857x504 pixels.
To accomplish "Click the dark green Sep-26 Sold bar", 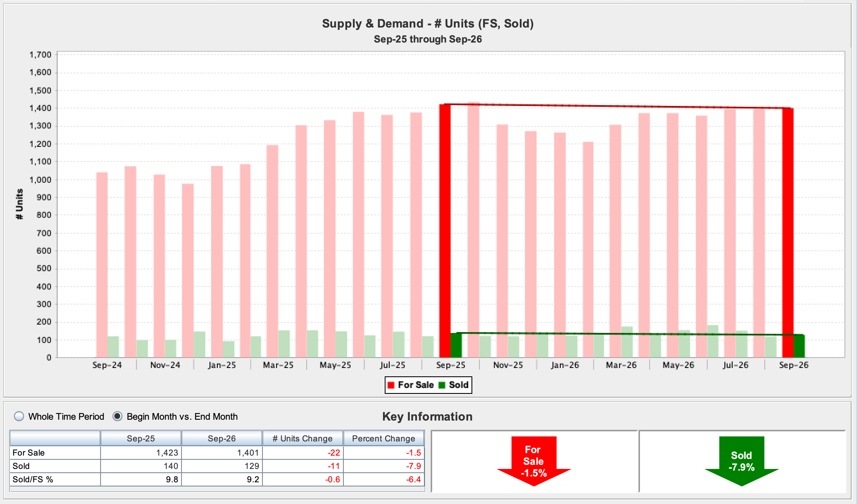I will 799,346.
